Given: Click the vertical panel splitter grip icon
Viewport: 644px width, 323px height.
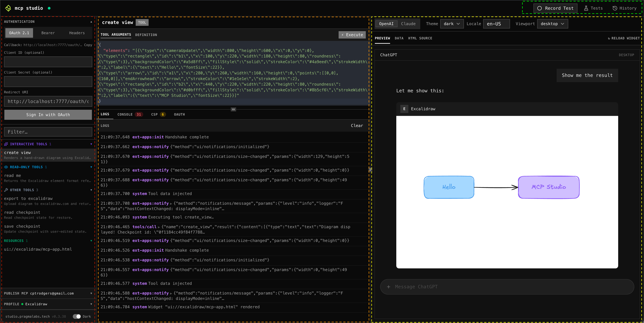Looking at the screenshot, I should coord(370,170).
